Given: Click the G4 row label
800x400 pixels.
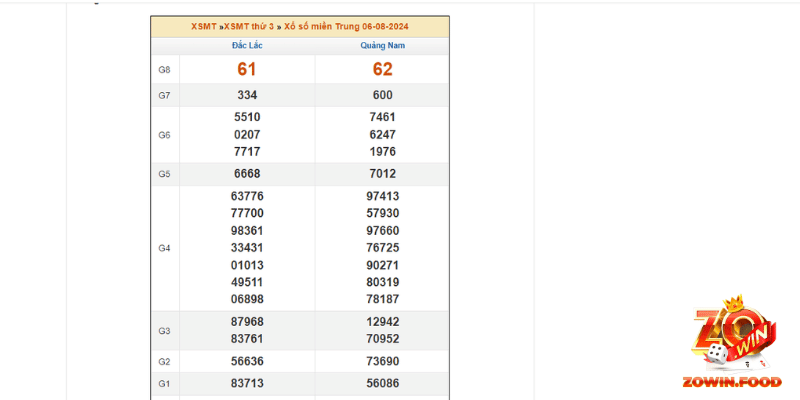Looking at the screenshot, I should tap(165, 248).
